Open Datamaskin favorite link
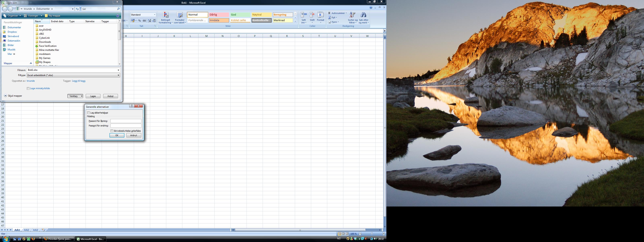The height and width of the screenshot is (242, 644). click(14, 41)
